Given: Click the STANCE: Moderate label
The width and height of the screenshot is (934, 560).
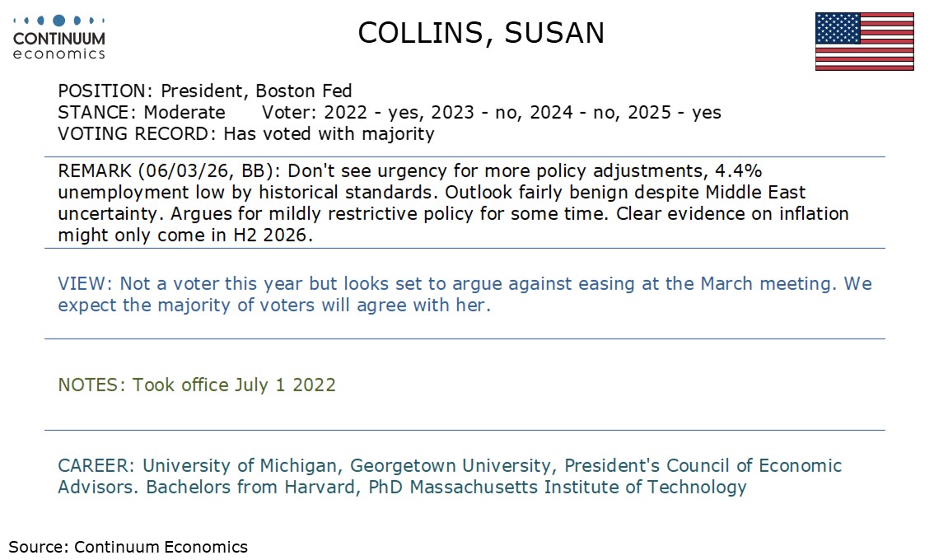Looking at the screenshot, I should pyautogui.click(x=142, y=112).
